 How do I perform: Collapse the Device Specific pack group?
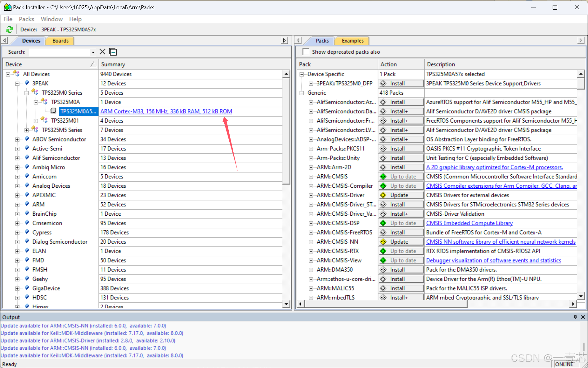302,74
